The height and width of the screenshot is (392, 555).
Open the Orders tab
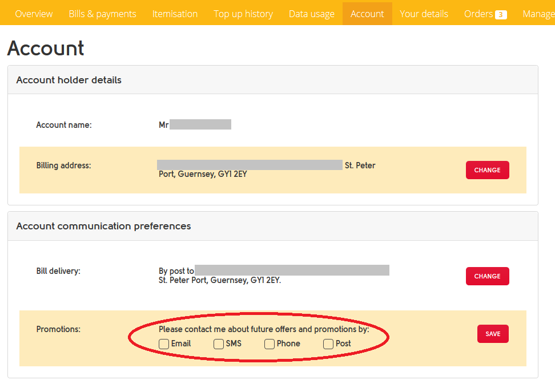tap(478, 14)
